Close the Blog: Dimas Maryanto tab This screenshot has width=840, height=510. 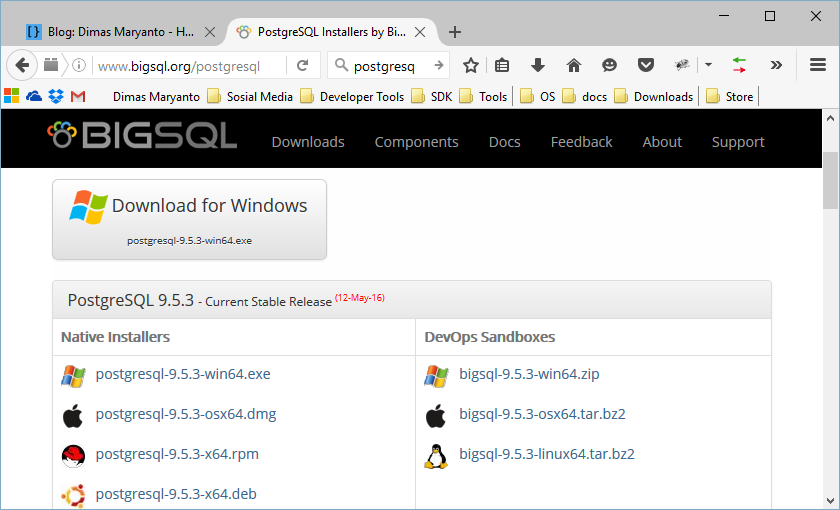click(x=210, y=32)
